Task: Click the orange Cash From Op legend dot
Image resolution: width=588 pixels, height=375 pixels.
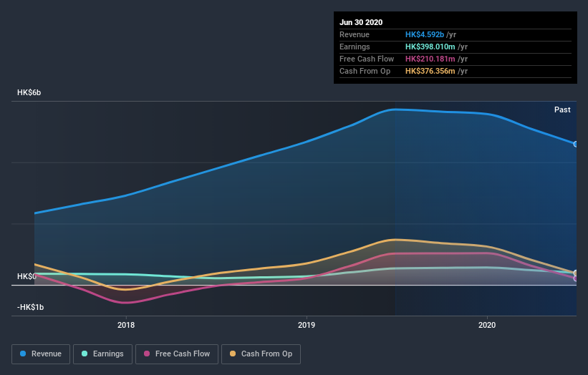Action: click(x=233, y=354)
